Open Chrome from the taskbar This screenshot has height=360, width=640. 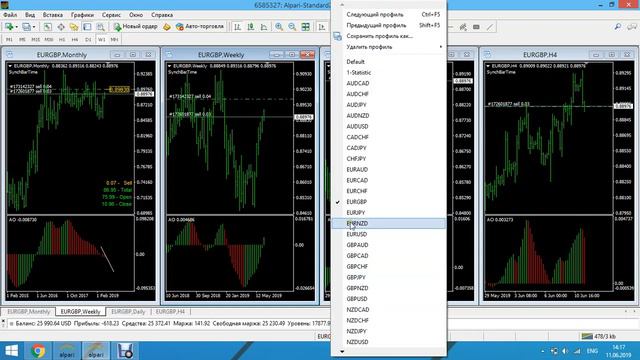[38, 351]
